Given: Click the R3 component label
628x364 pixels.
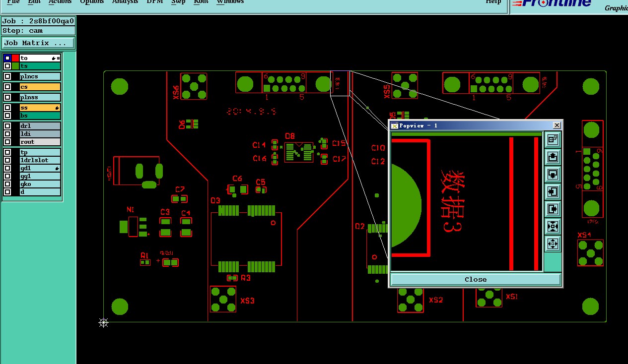Looking at the screenshot, I should click(x=246, y=278).
